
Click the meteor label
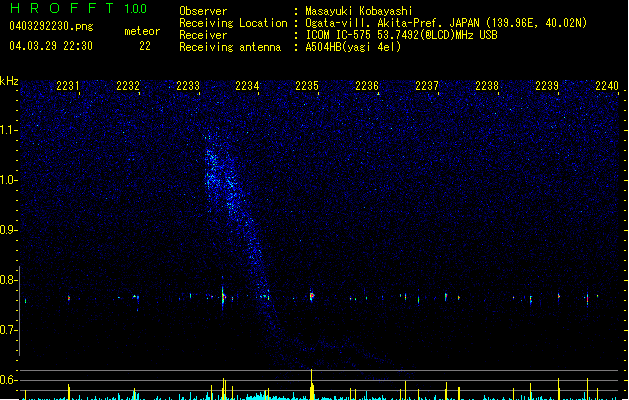coord(142,31)
